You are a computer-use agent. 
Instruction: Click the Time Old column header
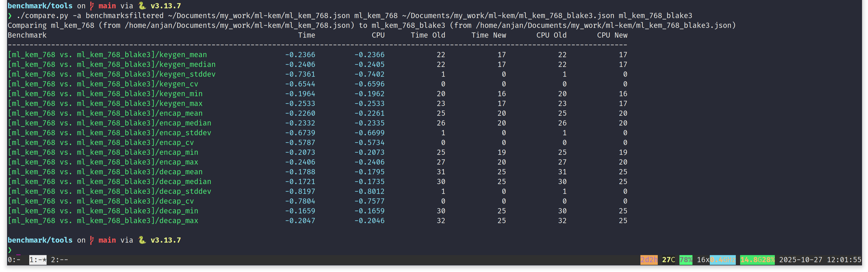(427, 35)
